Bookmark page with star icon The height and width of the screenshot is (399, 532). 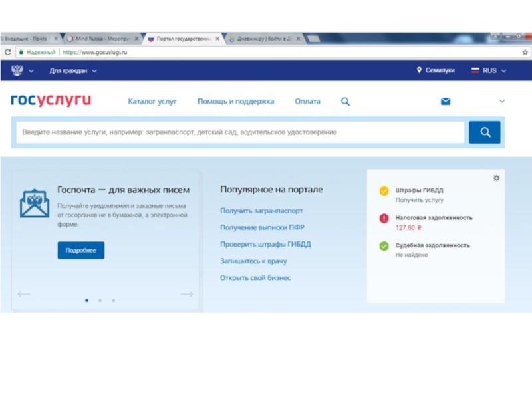525,52
